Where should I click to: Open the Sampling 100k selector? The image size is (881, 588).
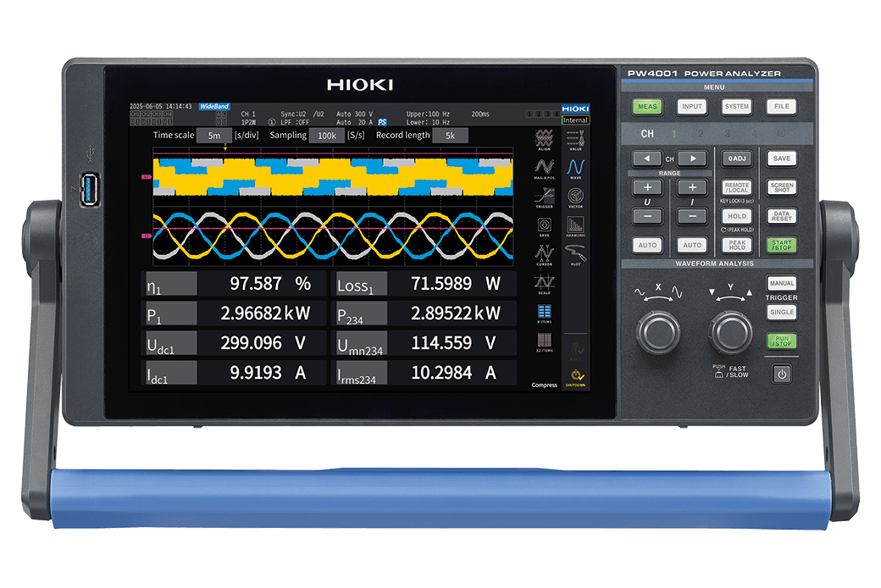tap(326, 136)
